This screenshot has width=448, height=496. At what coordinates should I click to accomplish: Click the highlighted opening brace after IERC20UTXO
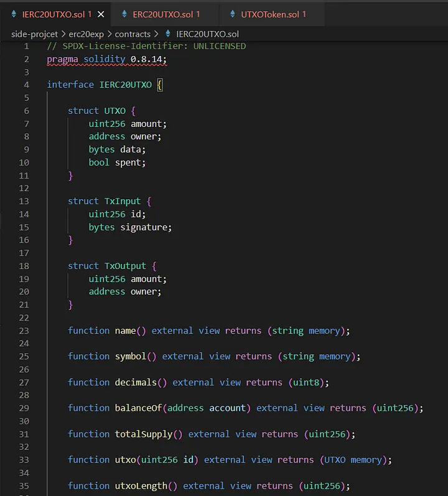pos(159,85)
